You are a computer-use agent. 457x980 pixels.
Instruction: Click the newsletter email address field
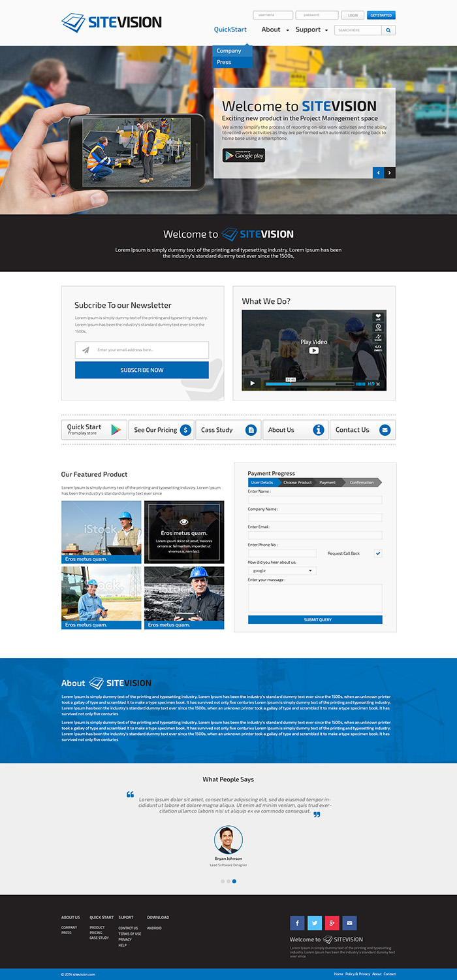(142, 350)
